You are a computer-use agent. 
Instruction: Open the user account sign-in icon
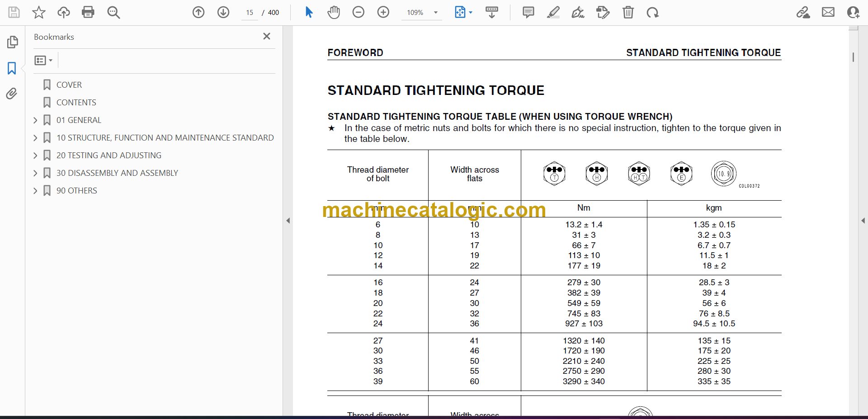[x=853, y=12]
